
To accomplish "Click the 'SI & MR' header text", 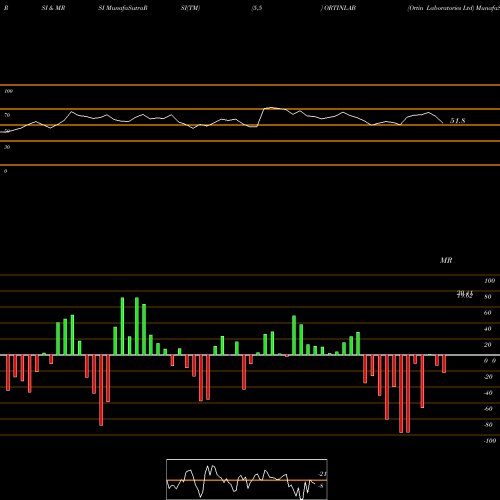I will pos(53,8).
